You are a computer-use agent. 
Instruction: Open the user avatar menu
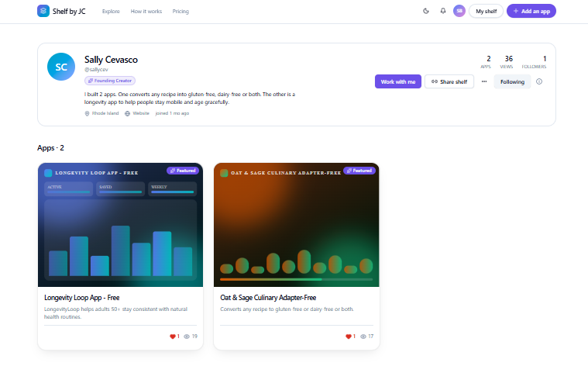[x=459, y=11]
